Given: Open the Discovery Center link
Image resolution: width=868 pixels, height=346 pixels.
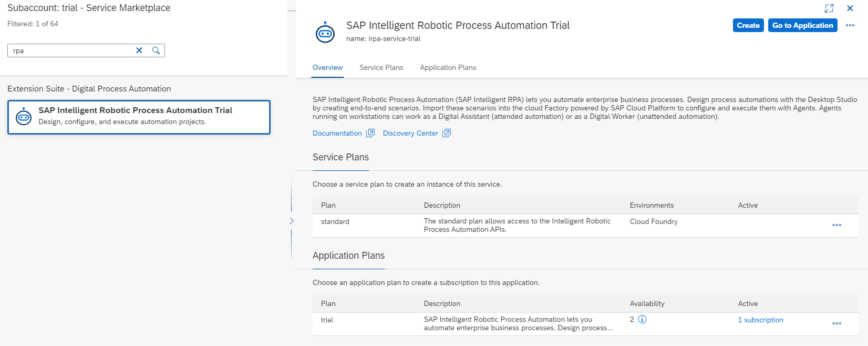Looking at the screenshot, I should pyautogui.click(x=410, y=133).
